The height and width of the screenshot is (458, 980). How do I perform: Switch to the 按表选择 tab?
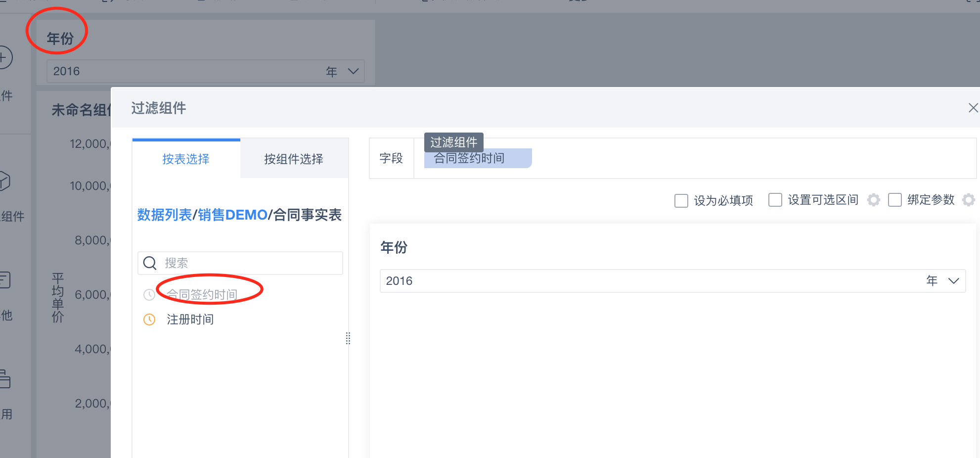click(186, 159)
